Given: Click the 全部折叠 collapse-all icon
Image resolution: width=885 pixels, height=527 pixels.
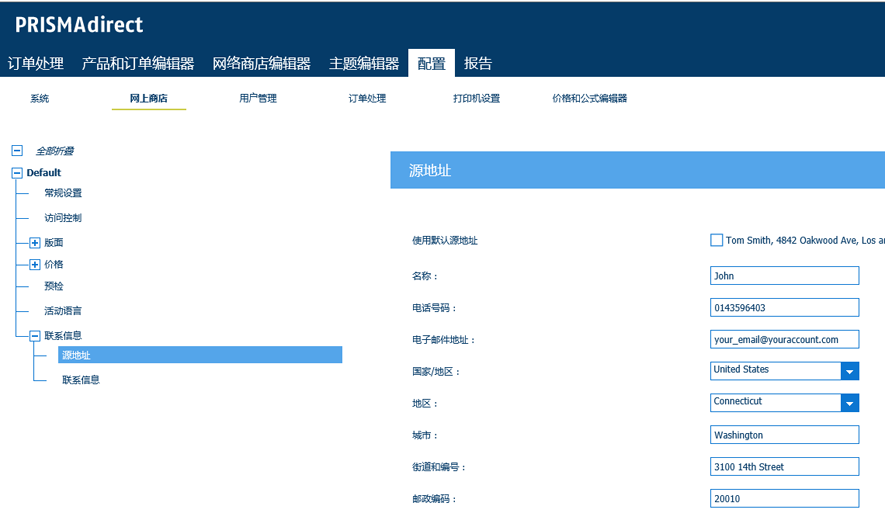Looking at the screenshot, I should tap(16, 151).
